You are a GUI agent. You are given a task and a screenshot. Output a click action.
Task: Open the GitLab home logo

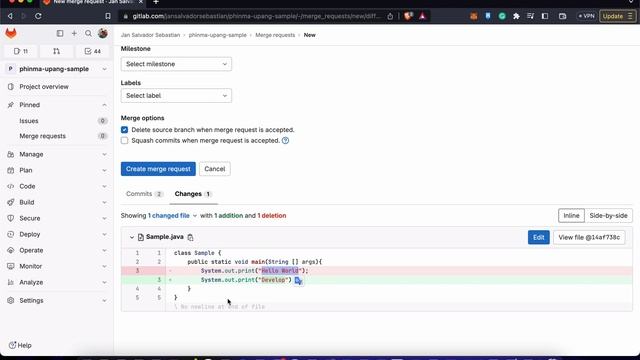click(11, 33)
